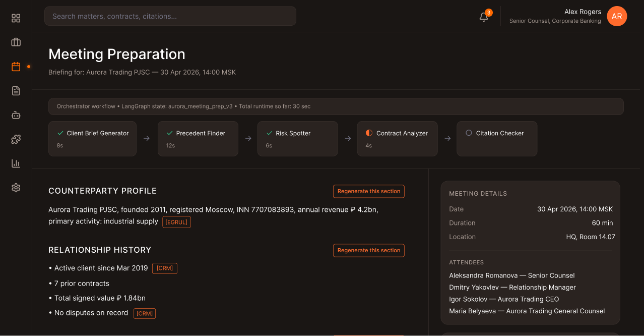This screenshot has width=644, height=336.
Task: Open the briefcase matters icon in sidebar
Action: click(x=16, y=42)
